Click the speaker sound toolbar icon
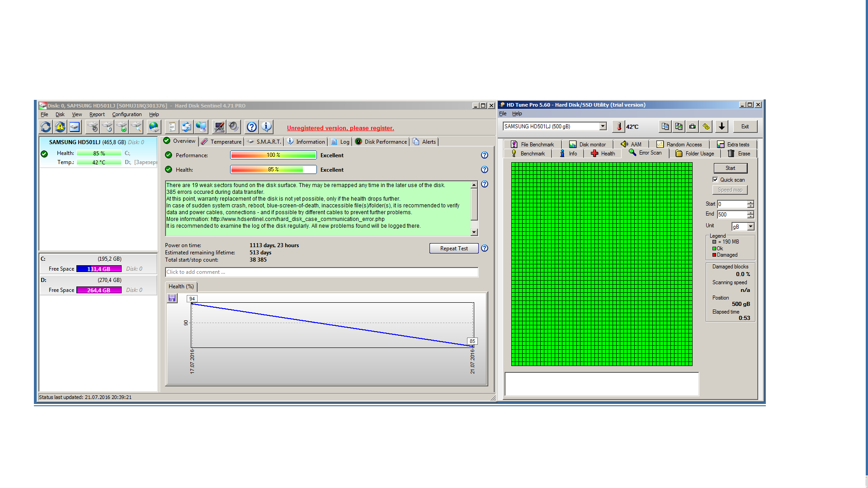Screen dimensions: 868x488 pos(233,127)
